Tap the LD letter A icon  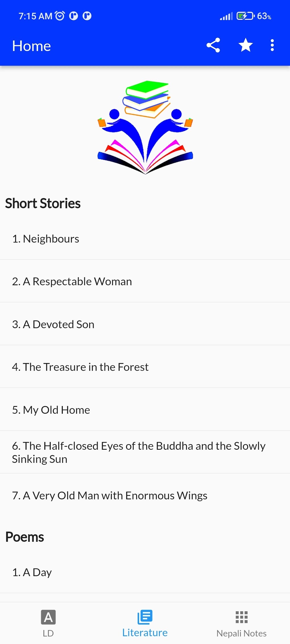pos(48,617)
